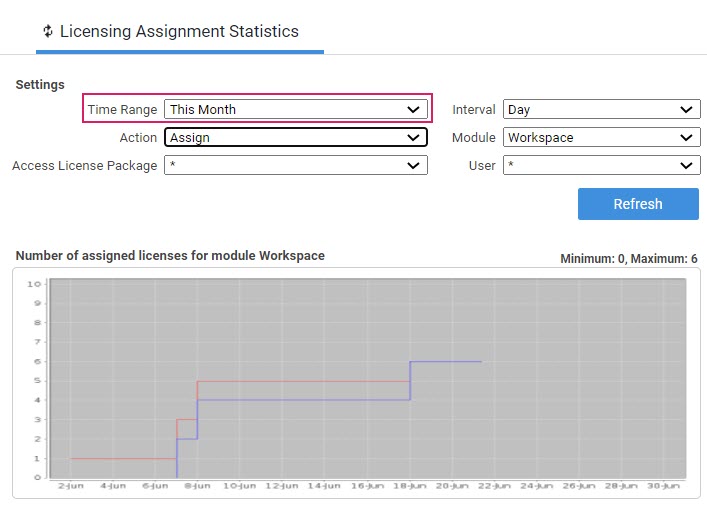Viewport: 707px width, 507px height.
Task: Click the chart title about assigned licenses
Action: click(170, 255)
